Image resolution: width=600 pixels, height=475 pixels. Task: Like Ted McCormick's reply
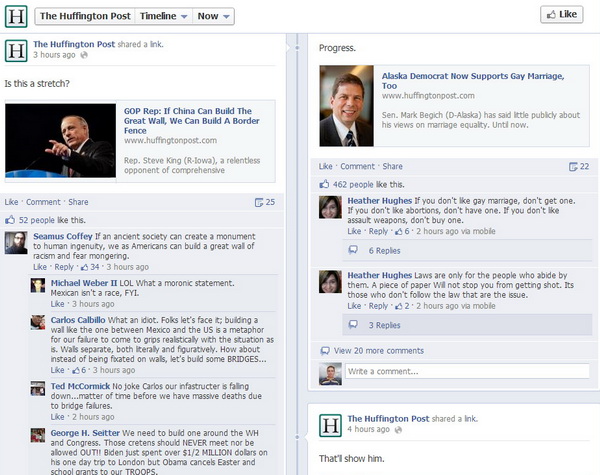tap(57, 417)
